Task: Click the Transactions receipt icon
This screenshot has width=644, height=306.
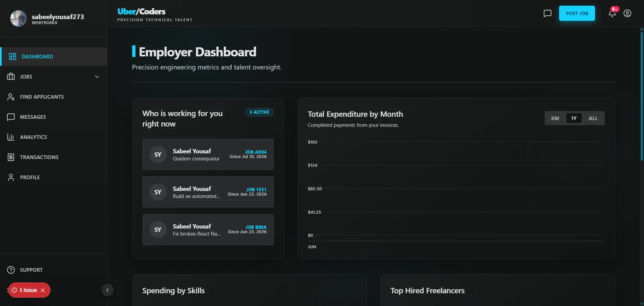Action: (11, 157)
